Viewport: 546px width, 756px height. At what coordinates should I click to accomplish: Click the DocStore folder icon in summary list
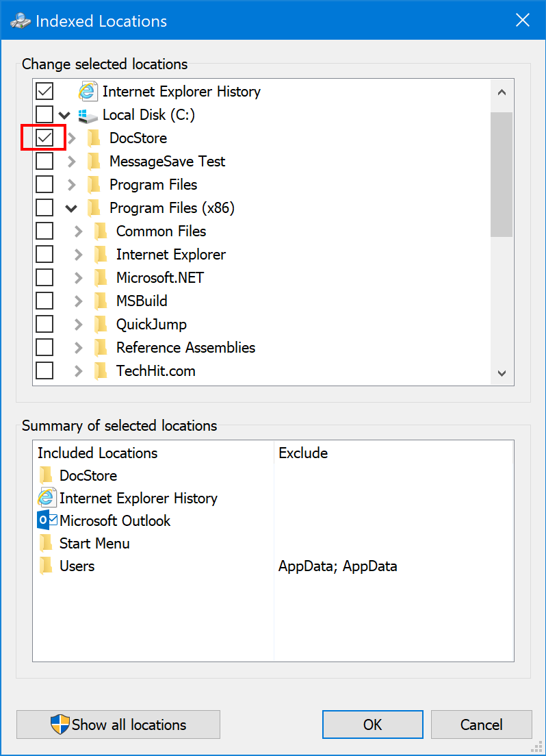47,475
